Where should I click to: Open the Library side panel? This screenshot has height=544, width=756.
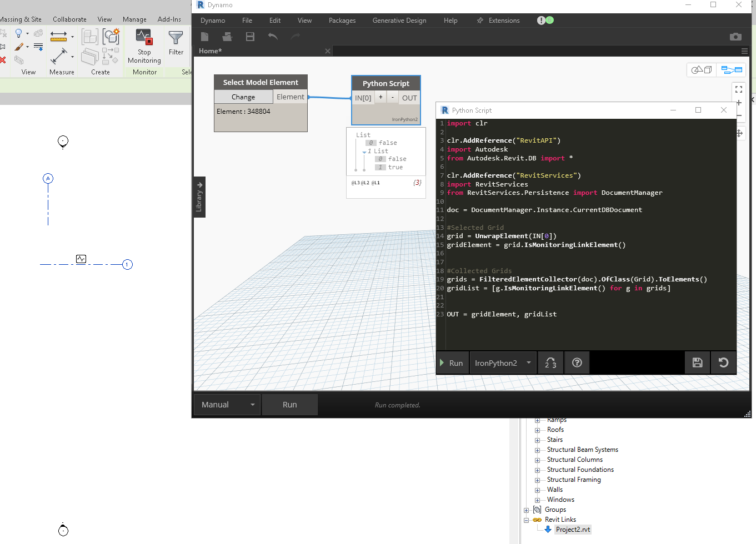(x=199, y=197)
